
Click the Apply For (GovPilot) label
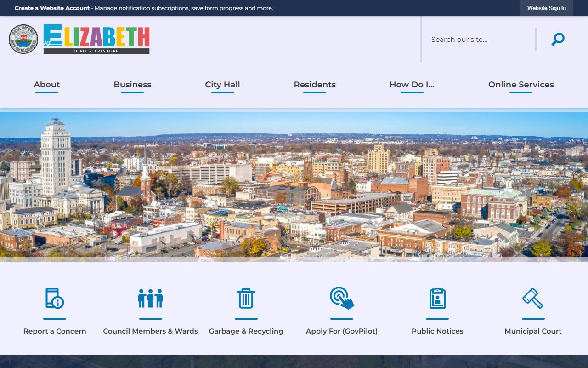[342, 331]
